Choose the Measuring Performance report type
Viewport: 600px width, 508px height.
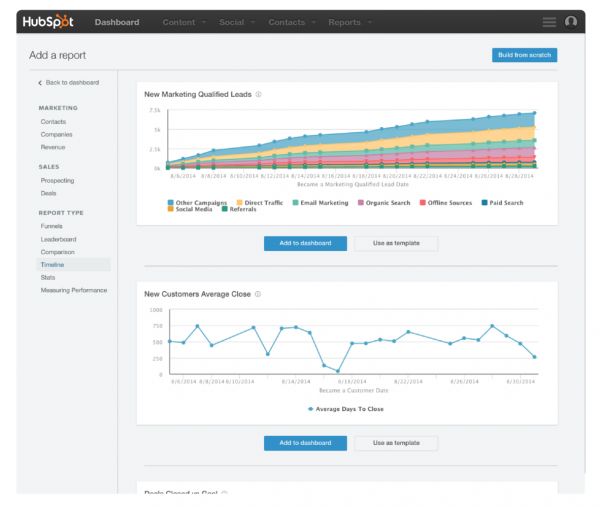(x=74, y=290)
